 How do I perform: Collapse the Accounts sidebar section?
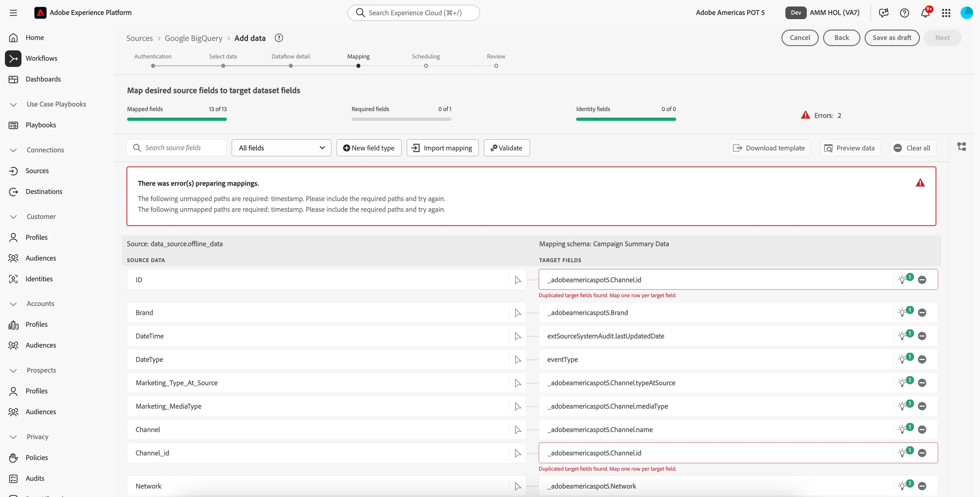pyautogui.click(x=13, y=303)
